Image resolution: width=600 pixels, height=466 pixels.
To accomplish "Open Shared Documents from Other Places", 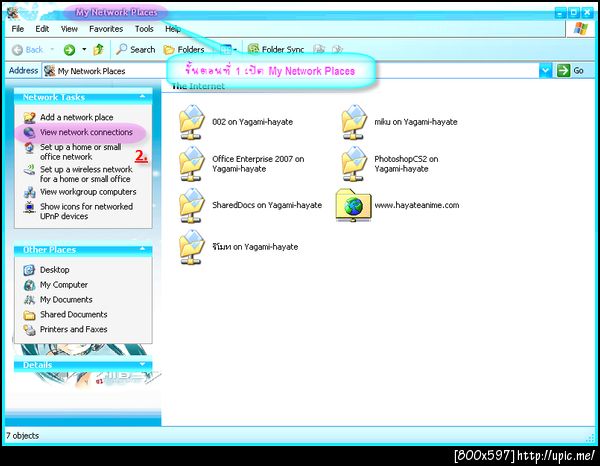I will pos(73,314).
